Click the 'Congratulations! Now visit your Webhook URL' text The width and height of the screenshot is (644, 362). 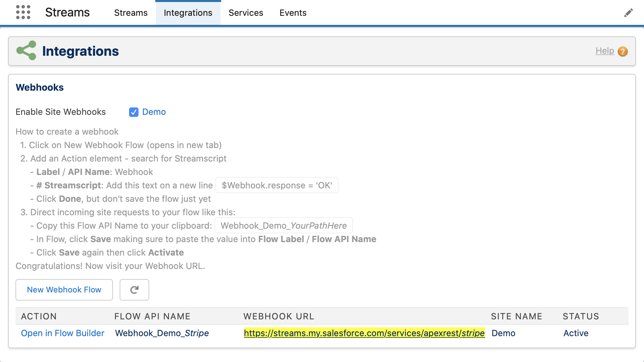[110, 266]
